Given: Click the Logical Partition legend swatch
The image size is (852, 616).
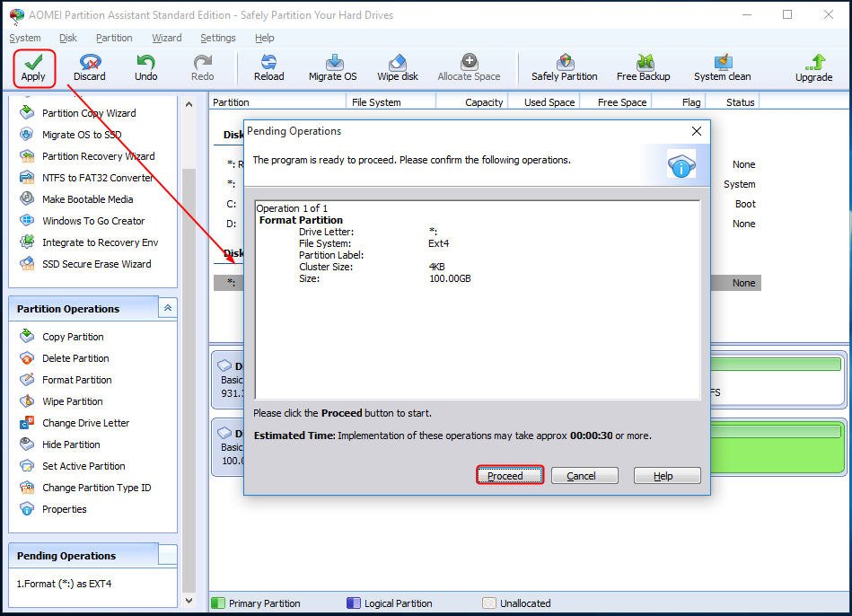Looking at the screenshot, I should click(x=353, y=603).
